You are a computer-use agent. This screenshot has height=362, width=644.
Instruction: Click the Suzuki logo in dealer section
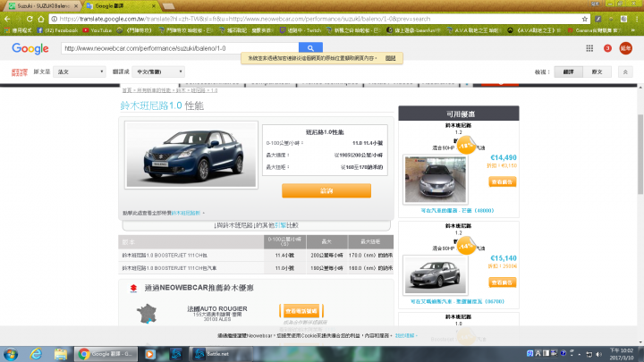coord(133,288)
